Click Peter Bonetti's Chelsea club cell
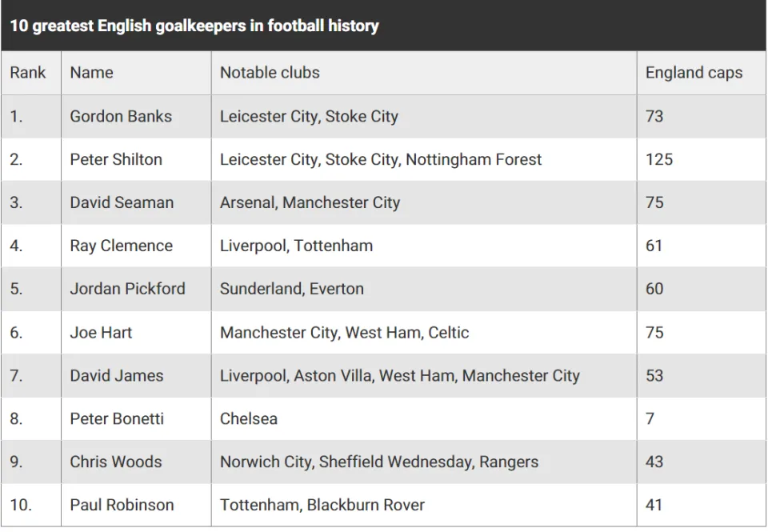The height and width of the screenshot is (532, 768). point(424,419)
